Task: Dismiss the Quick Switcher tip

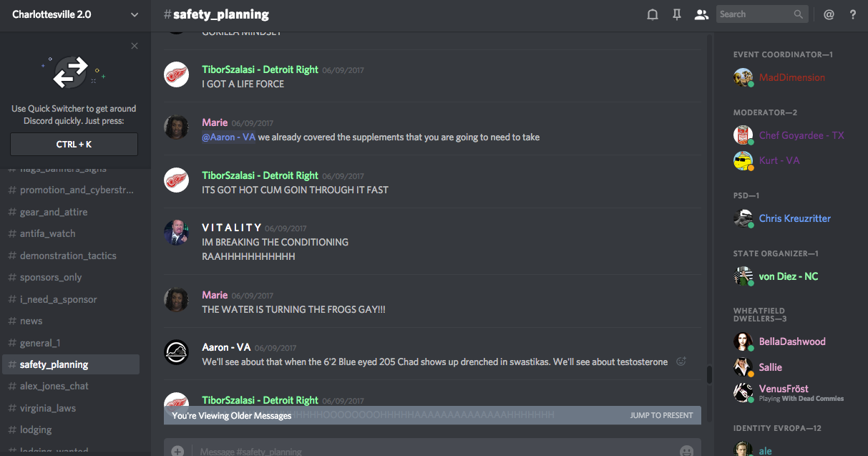Action: pyautogui.click(x=135, y=46)
